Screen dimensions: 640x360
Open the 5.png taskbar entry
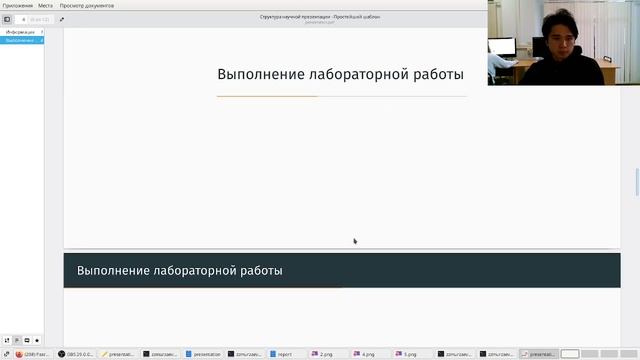tap(412, 354)
